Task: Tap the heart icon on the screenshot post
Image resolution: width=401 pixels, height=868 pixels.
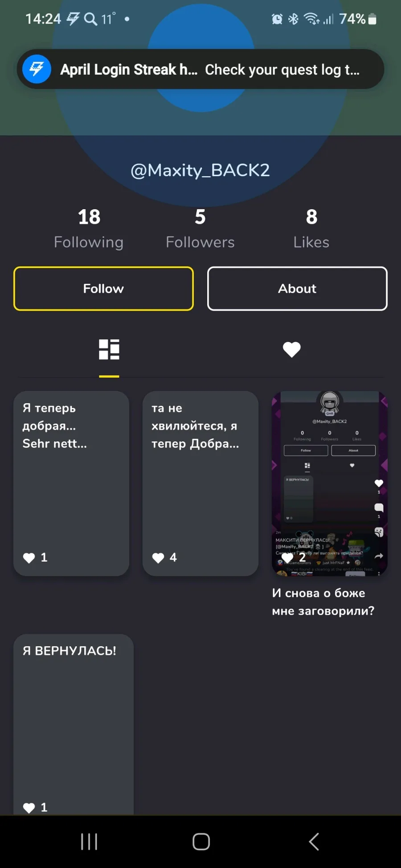Action: click(287, 558)
